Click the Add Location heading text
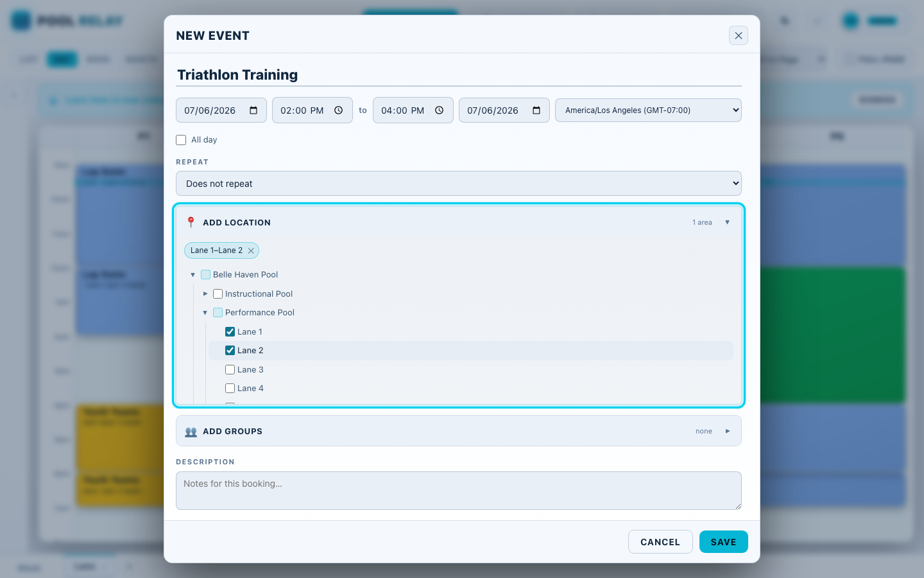Viewport: 924px width, 578px height. [237, 223]
